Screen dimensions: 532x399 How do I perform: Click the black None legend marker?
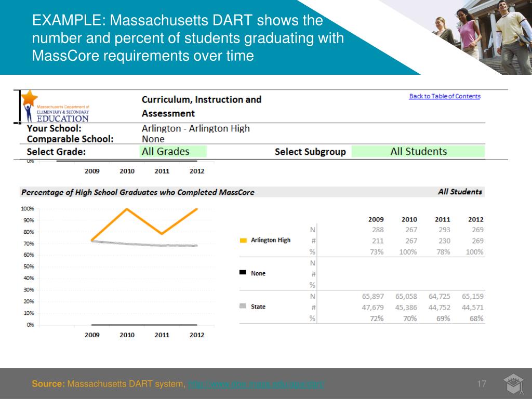point(243,273)
